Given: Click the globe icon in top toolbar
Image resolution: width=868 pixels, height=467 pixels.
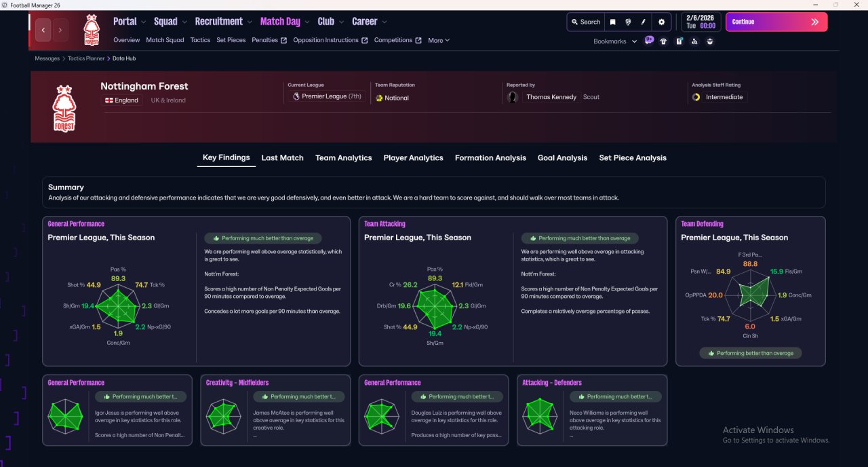Looking at the screenshot, I should 629,22.
